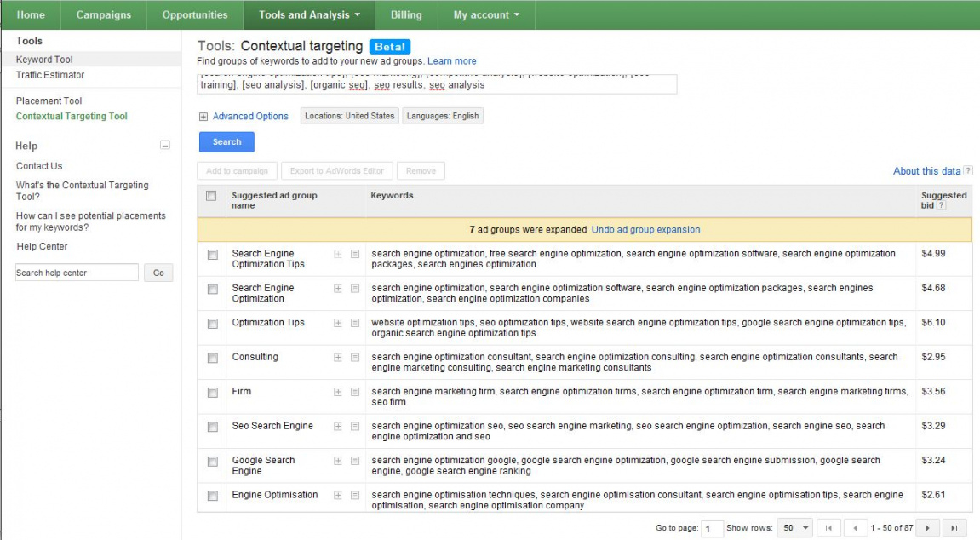This screenshot has height=540, width=980.
Task: Open the My account dropdown menu
Action: coord(486,14)
